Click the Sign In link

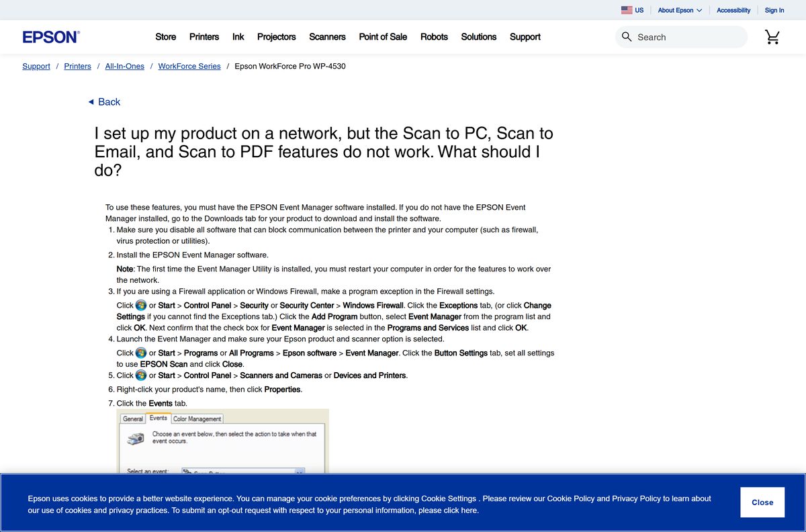tap(774, 10)
